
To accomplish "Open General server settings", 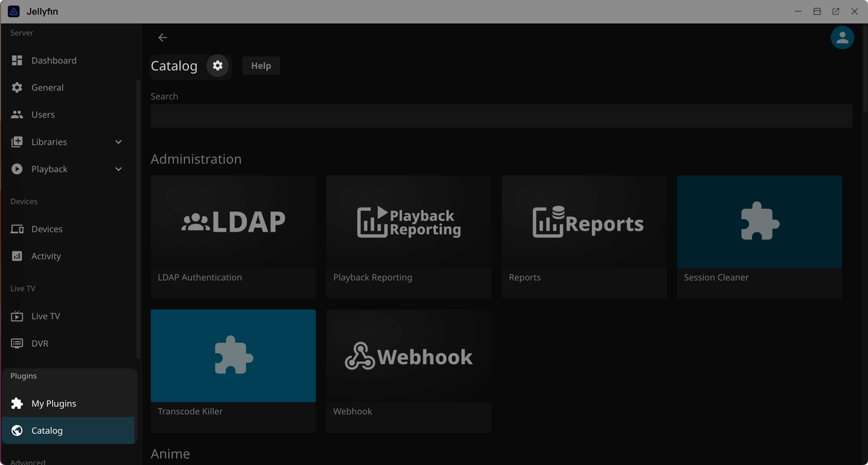I will (x=47, y=87).
